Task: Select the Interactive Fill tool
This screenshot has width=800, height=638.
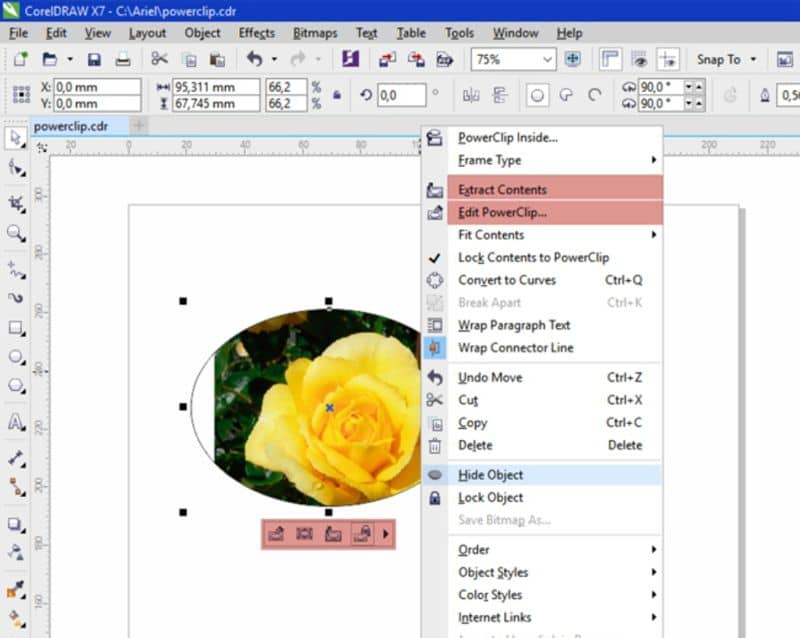Action: point(15,619)
